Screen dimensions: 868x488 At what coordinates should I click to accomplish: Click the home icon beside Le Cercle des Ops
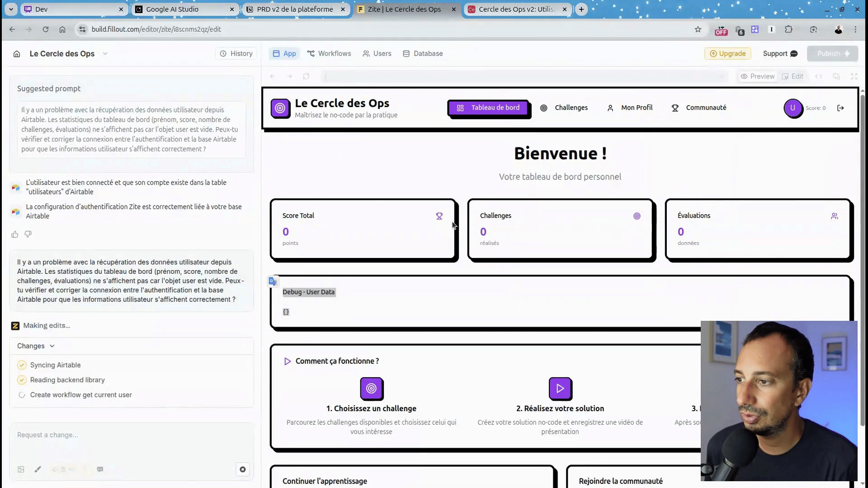pyautogui.click(x=17, y=54)
